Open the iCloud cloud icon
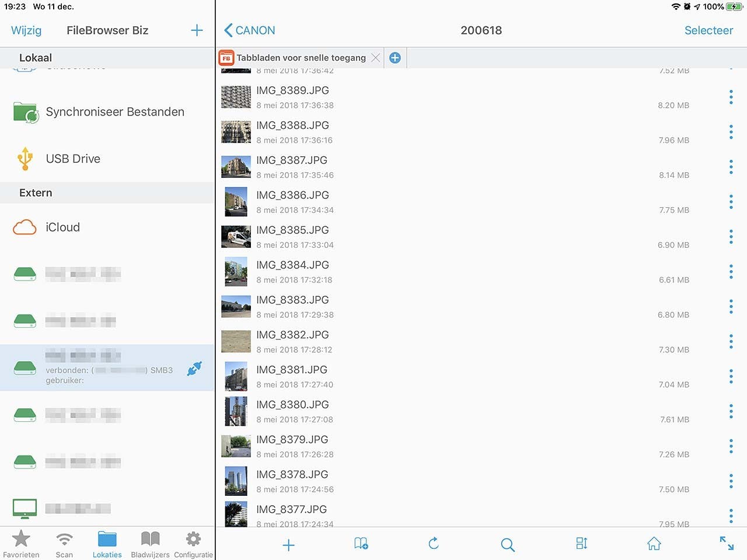747x560 pixels. 25,227
